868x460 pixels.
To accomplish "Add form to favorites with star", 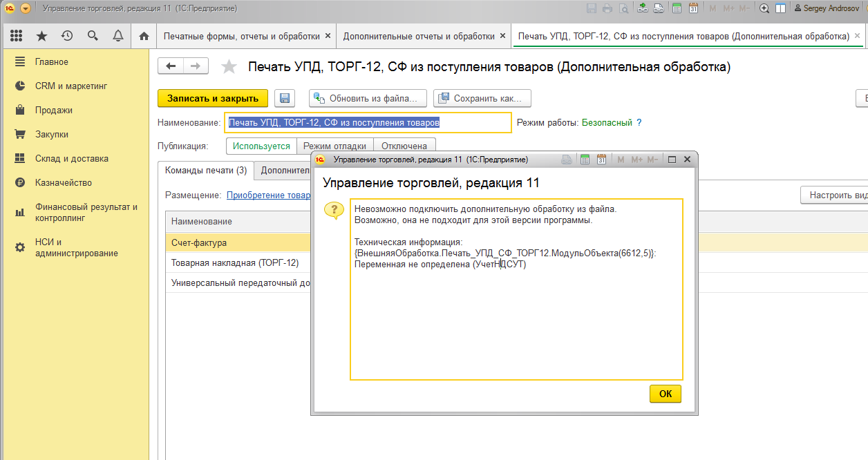I will pyautogui.click(x=229, y=67).
